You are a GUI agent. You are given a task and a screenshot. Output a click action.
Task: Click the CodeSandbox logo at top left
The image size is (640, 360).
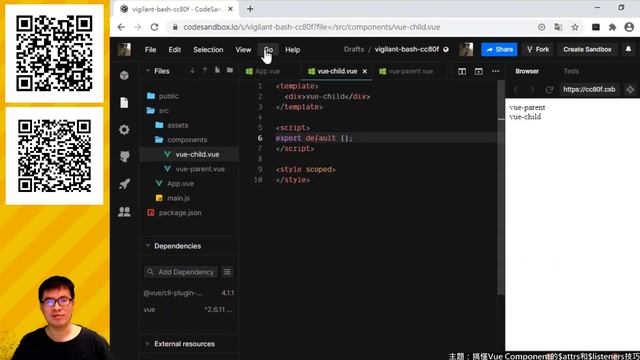124,49
